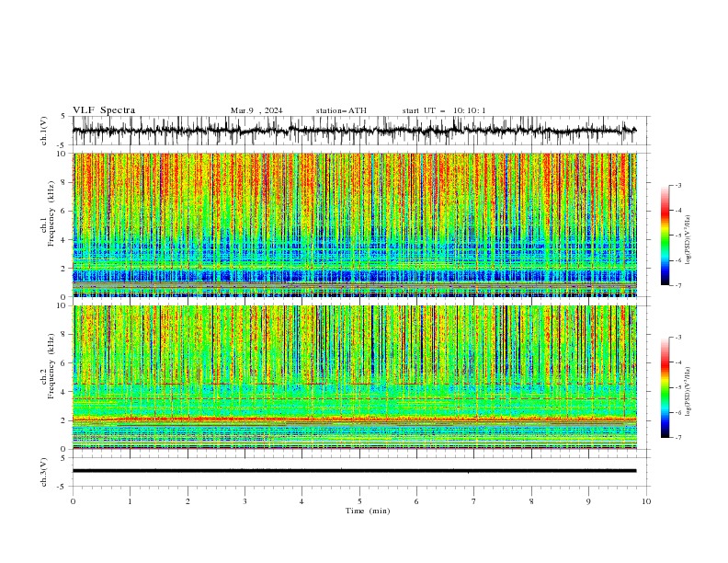Image resolution: width=728 pixels, height=563 pixels.
Task: Click the "-3" tick on ch.1 color bar
Action: (678, 185)
